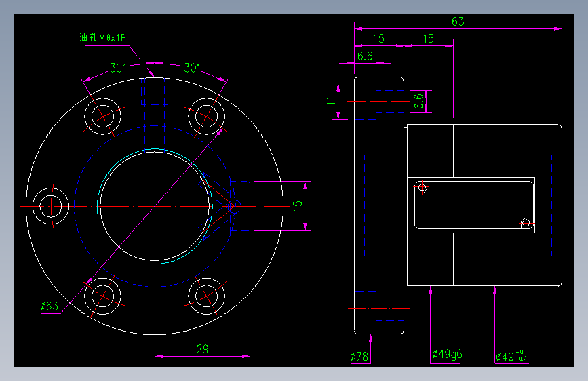Screen dimensions: 588x381
Task: Select the 30° angle left of centerline
Action: click(117, 68)
